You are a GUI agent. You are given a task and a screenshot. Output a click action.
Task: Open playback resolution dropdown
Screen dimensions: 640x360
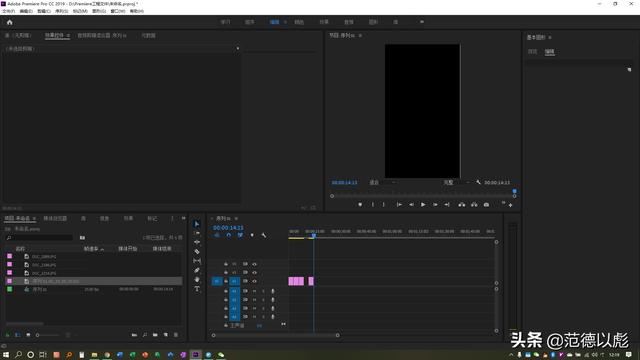[456, 182]
